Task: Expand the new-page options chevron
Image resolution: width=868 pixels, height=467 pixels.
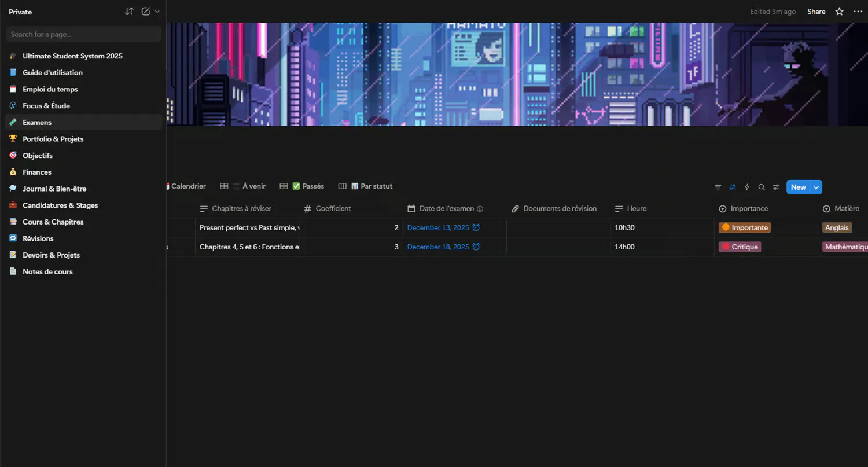Action: 157,12
